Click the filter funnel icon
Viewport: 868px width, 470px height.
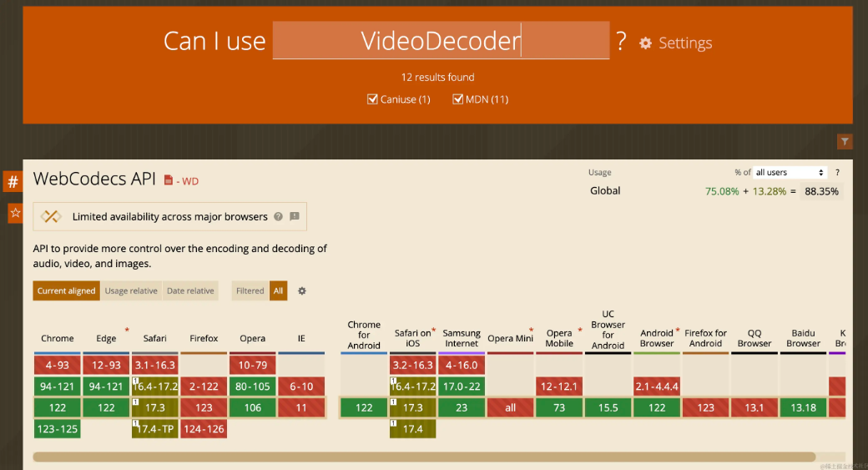(845, 142)
